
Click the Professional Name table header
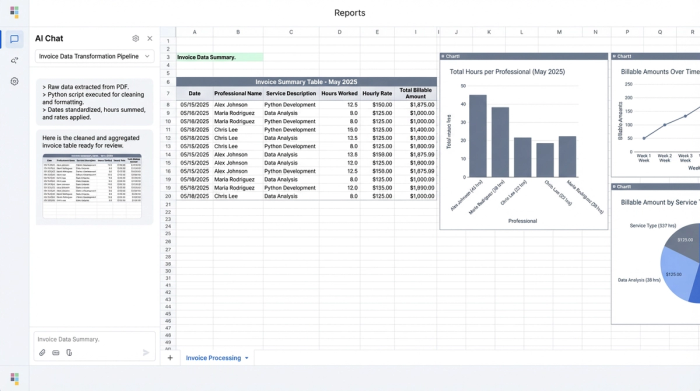(238, 93)
